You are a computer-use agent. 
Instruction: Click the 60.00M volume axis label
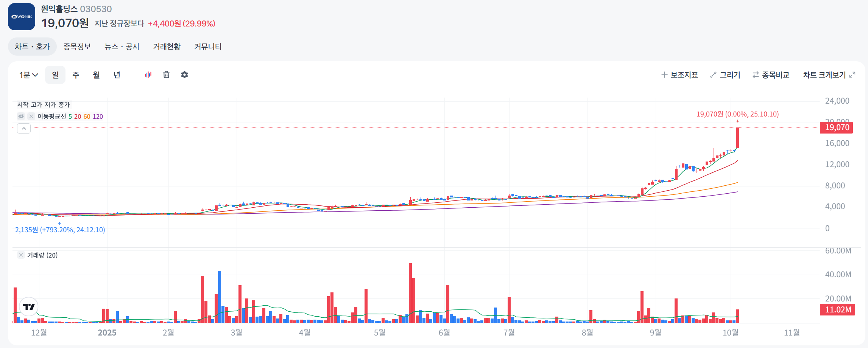[x=838, y=251]
